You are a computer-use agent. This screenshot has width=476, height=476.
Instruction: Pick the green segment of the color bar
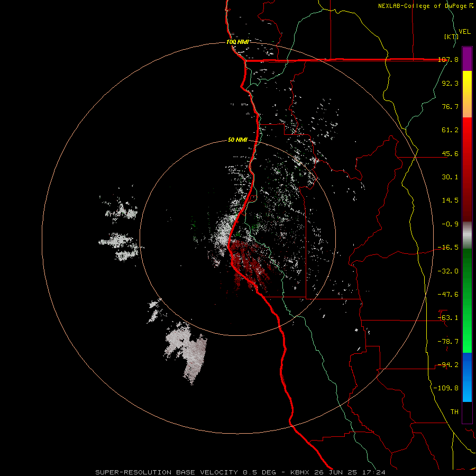(x=467, y=300)
